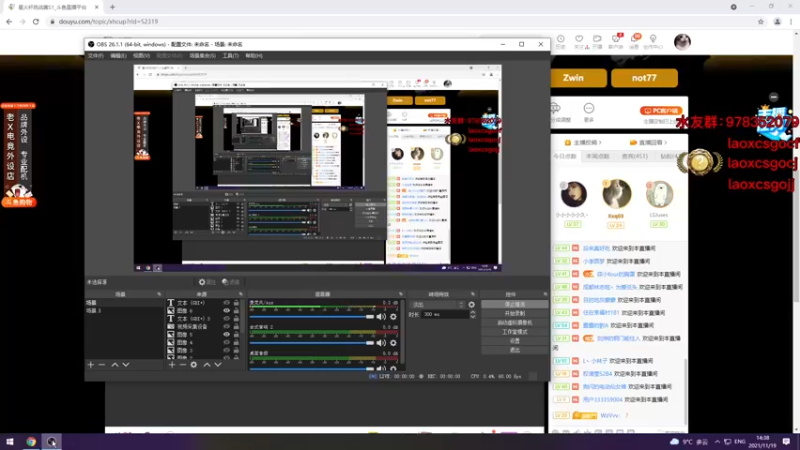Mute the Mic/Aux speaker icon
The height and width of the screenshot is (450, 800).
(381, 317)
